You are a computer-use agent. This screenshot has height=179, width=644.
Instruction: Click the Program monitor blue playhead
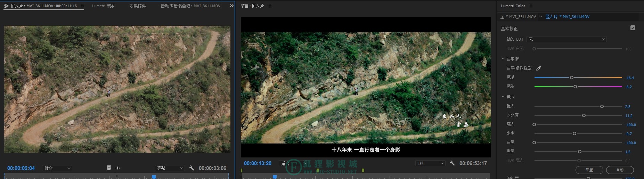click(275, 177)
